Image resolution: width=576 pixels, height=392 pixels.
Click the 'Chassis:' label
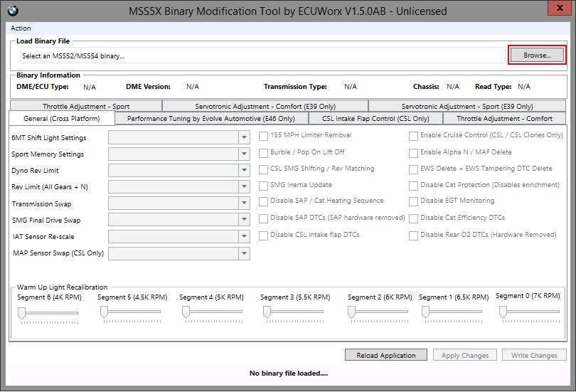[x=426, y=87]
